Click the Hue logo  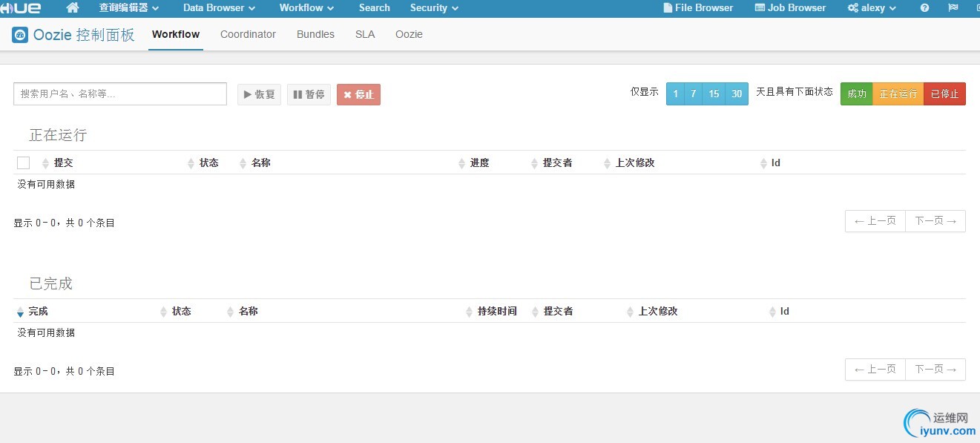coord(21,8)
